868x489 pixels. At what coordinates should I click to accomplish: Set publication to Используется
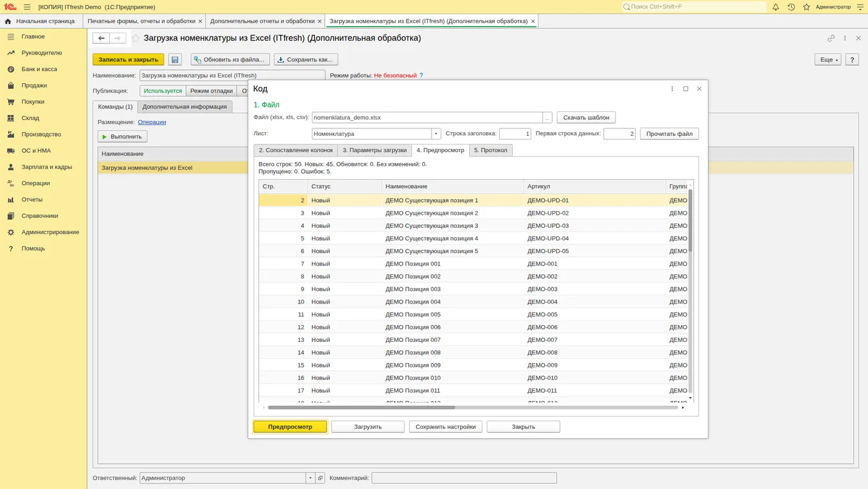point(163,91)
